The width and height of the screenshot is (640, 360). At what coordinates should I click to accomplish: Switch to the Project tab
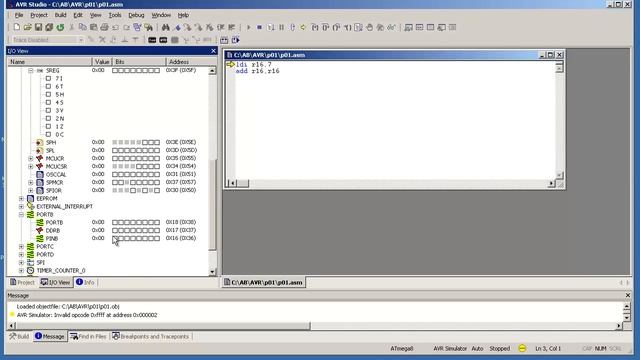click(22, 282)
